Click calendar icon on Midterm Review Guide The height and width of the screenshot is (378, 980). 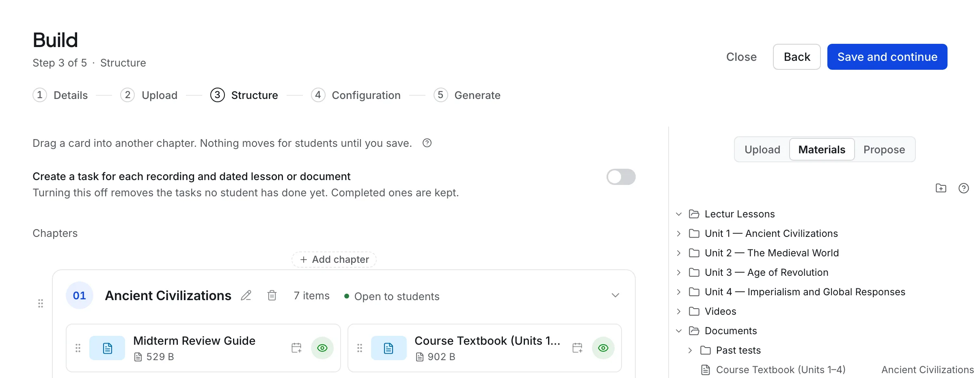[x=297, y=348]
